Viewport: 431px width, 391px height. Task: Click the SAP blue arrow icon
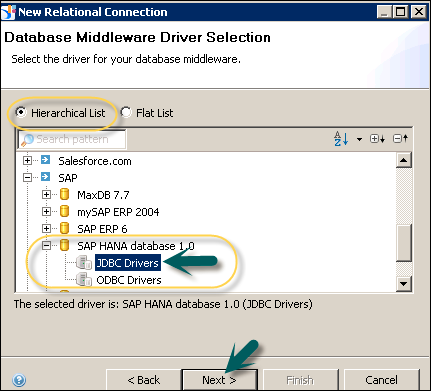[46, 177]
